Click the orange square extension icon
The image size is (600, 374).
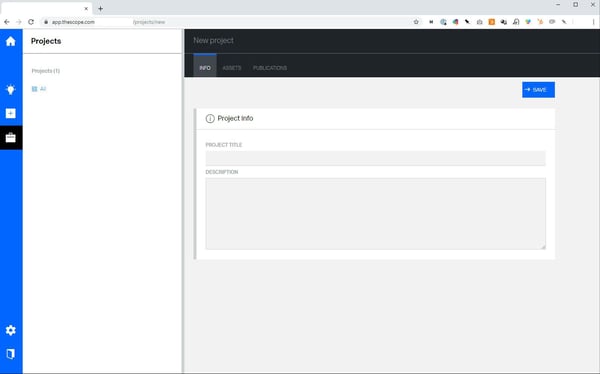point(492,22)
